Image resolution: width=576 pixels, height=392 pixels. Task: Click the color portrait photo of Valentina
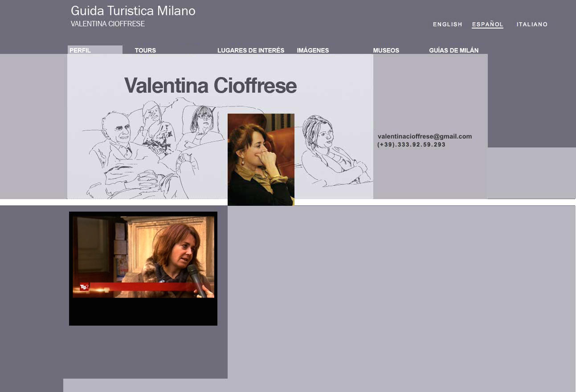point(261,159)
